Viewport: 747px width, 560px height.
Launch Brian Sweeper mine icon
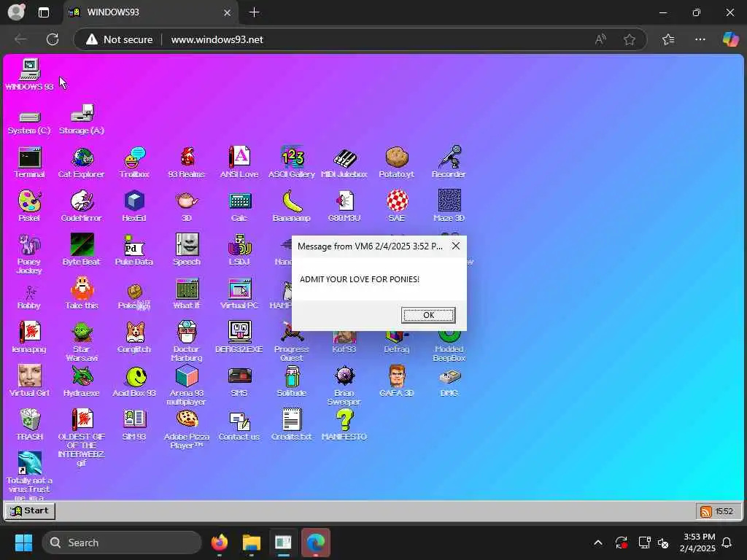[344, 385]
